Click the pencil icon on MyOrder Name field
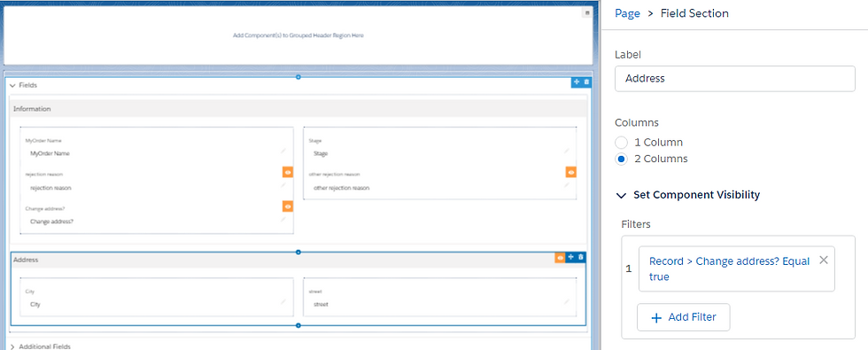The height and width of the screenshot is (350, 868). pos(283,151)
